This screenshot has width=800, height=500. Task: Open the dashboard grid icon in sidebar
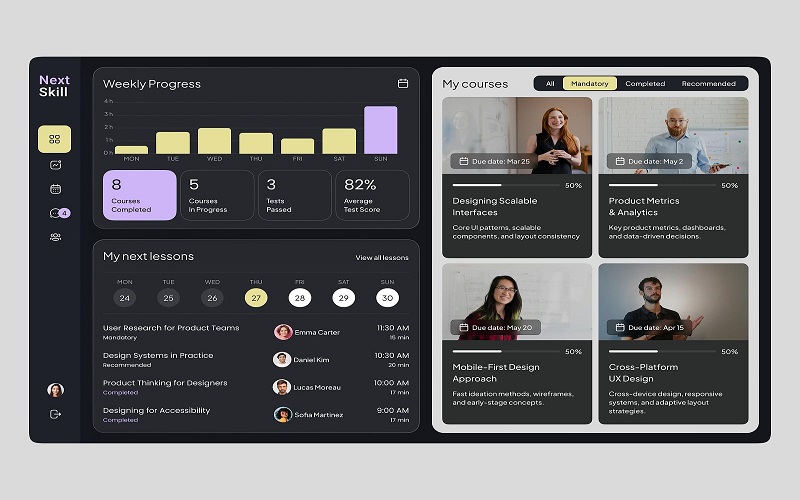[55, 139]
